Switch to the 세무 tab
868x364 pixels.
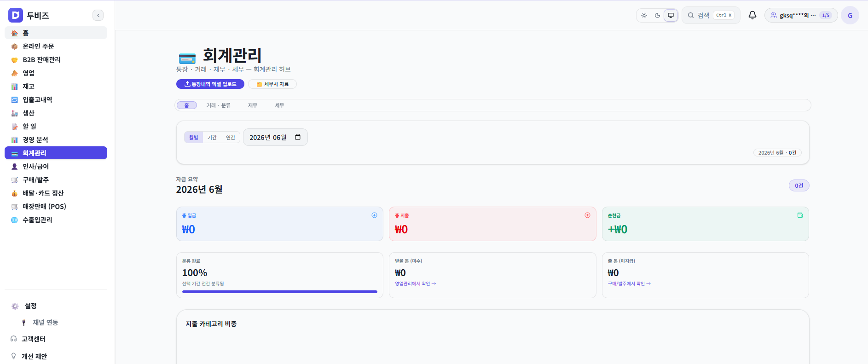coord(279,105)
